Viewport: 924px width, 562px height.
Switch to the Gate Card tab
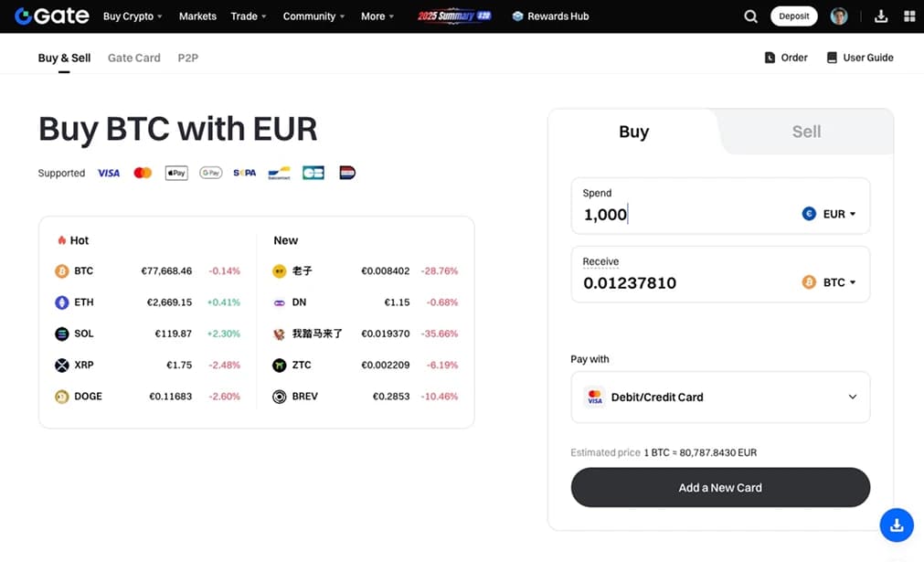[x=133, y=58]
